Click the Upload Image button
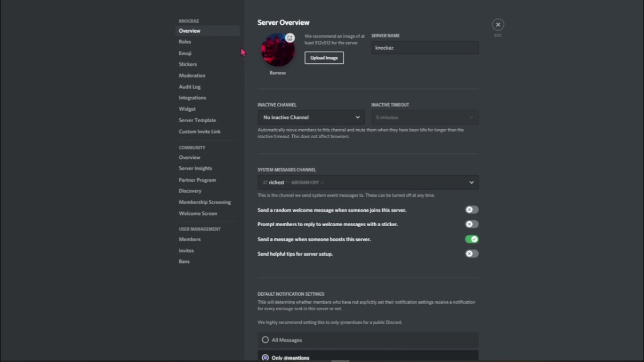644x362 pixels. pyautogui.click(x=324, y=58)
